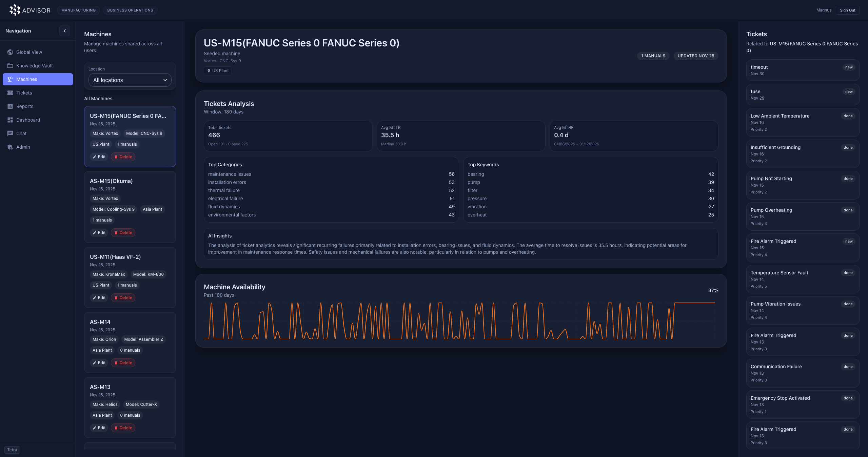Click the Sign Out button
Screen dimensions: 868x457
[847, 10]
